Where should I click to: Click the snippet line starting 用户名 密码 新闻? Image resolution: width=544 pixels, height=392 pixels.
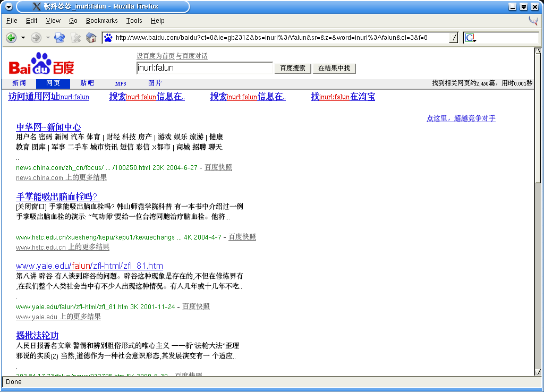coord(120,137)
